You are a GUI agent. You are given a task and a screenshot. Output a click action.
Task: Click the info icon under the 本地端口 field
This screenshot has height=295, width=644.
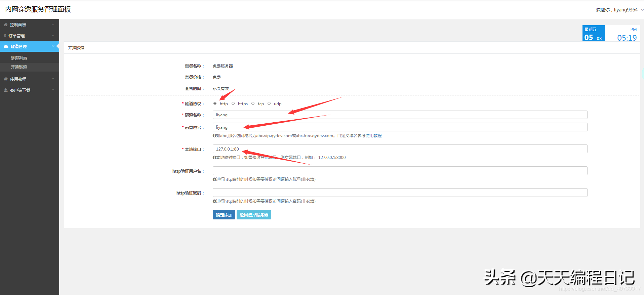click(214, 158)
